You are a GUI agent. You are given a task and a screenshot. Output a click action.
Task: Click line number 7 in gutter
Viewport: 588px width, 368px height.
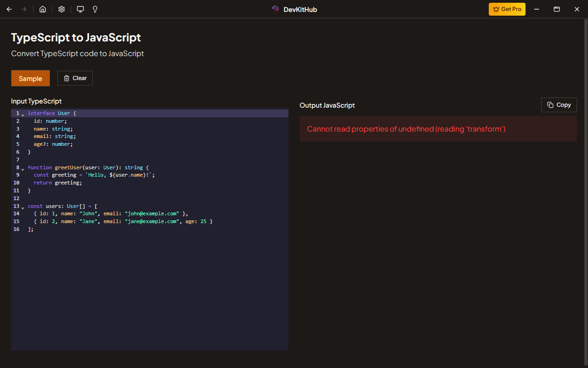18,160
